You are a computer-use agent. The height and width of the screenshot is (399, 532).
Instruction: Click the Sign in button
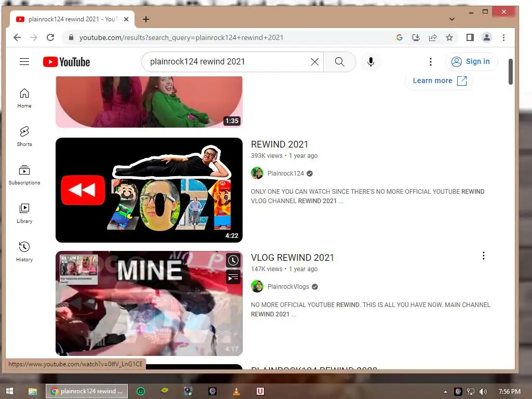[x=471, y=62]
